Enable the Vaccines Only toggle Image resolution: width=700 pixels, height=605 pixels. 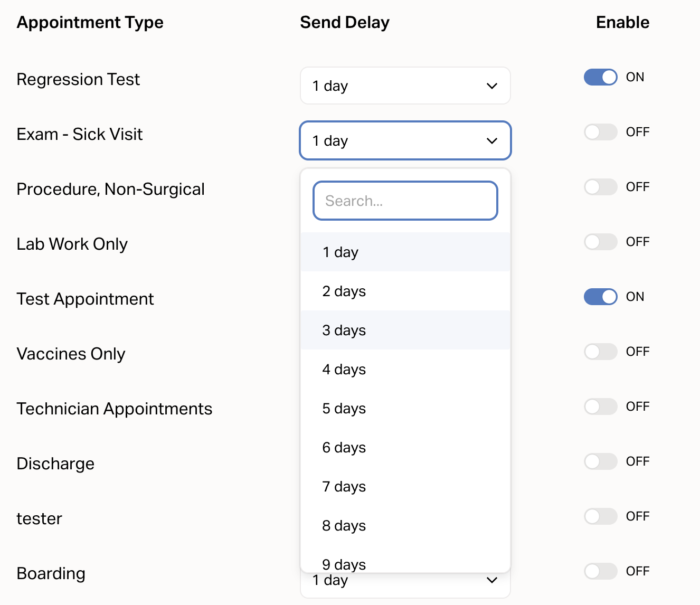pos(600,352)
